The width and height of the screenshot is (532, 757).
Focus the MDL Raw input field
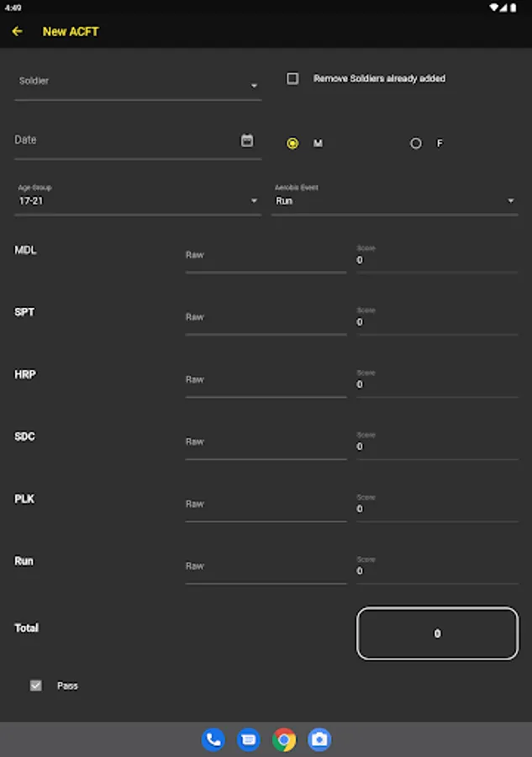(266, 256)
